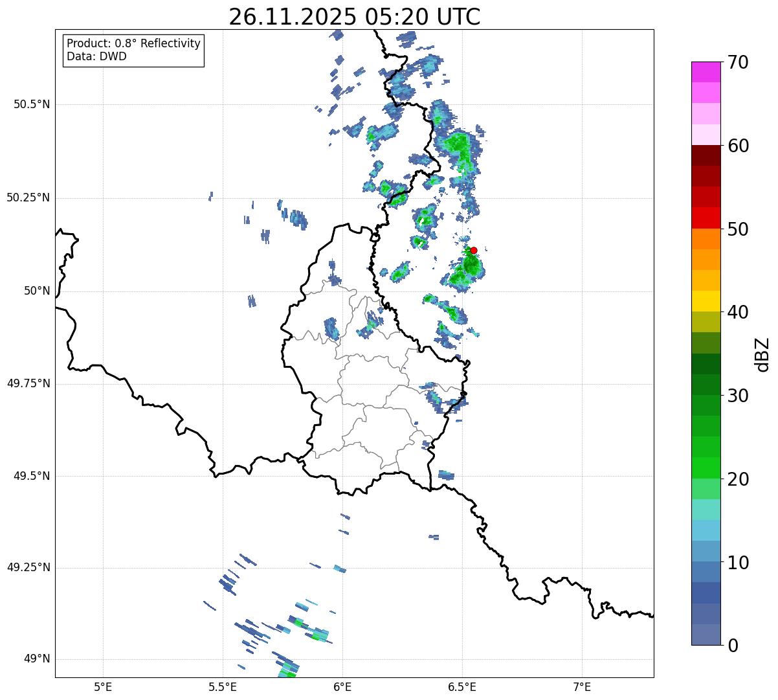
Task: Click the 7°E longitude label
Action: click(x=582, y=687)
